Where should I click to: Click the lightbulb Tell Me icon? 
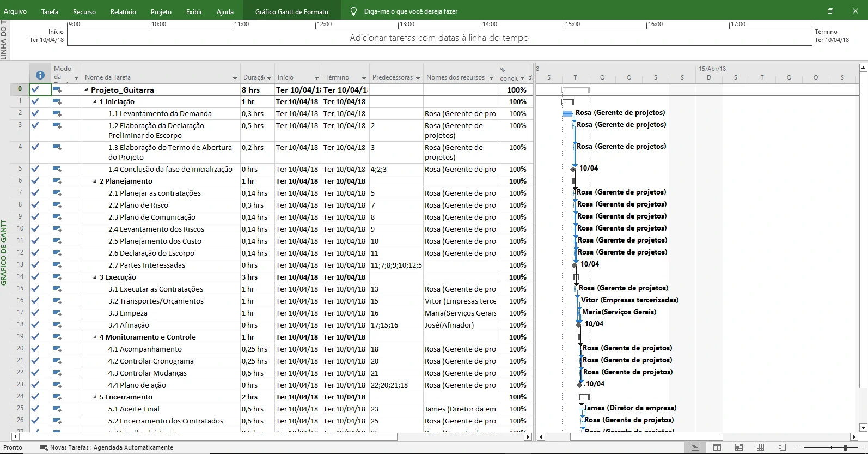click(354, 11)
